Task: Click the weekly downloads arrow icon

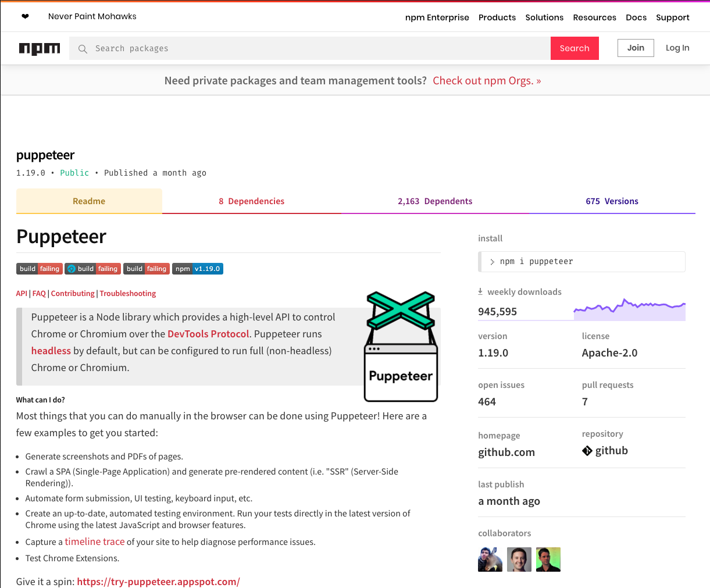Action: (x=480, y=291)
